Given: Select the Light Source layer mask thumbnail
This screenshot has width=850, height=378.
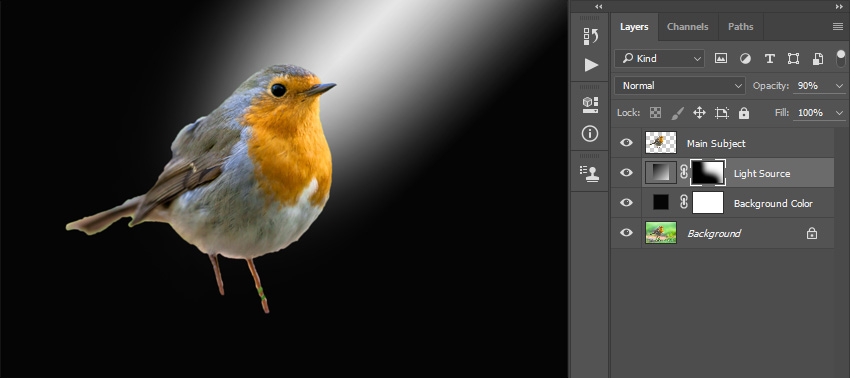Looking at the screenshot, I should coord(708,172).
